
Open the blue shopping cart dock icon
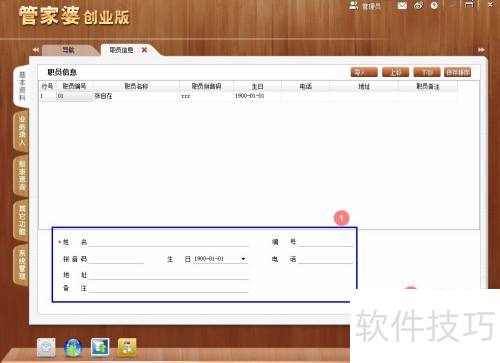(100, 347)
